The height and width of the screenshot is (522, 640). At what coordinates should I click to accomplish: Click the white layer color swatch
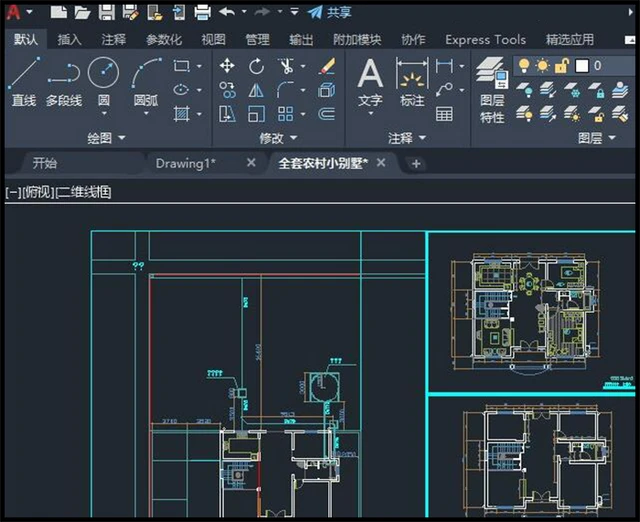pos(580,65)
